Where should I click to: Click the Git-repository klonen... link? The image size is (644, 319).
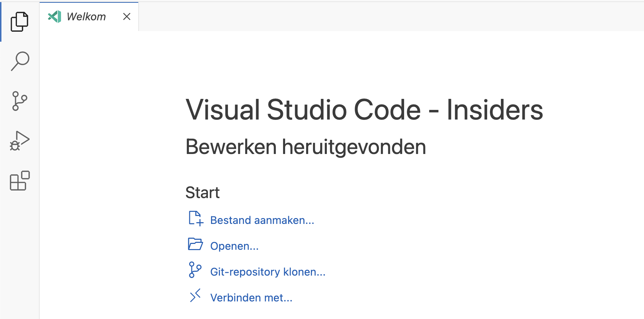(268, 272)
